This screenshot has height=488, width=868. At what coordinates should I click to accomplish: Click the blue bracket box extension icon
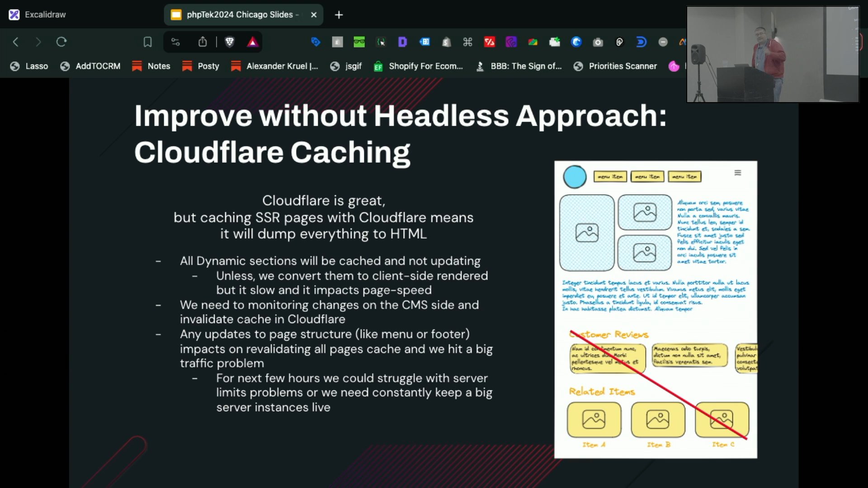click(425, 42)
